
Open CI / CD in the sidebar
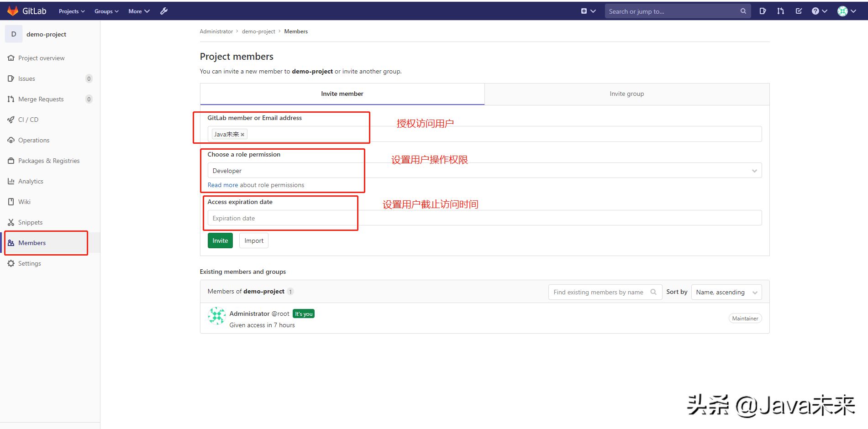point(28,120)
